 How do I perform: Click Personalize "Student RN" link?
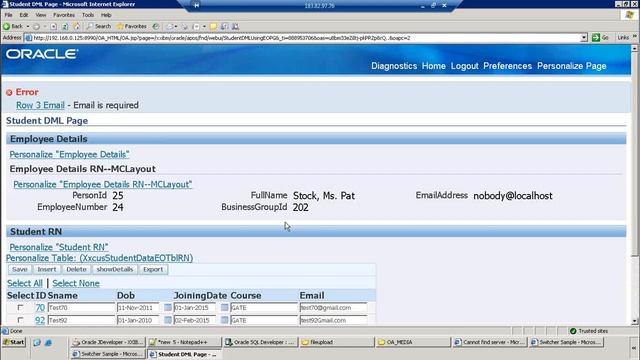point(59,247)
